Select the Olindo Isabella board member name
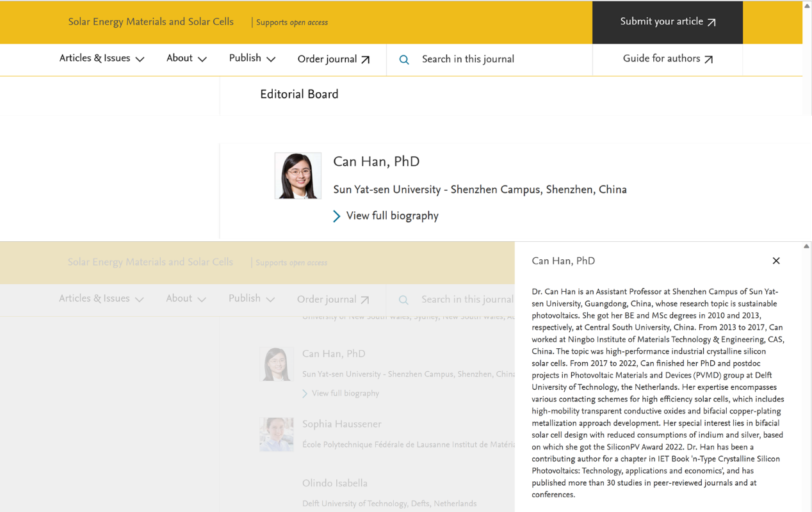 334,483
